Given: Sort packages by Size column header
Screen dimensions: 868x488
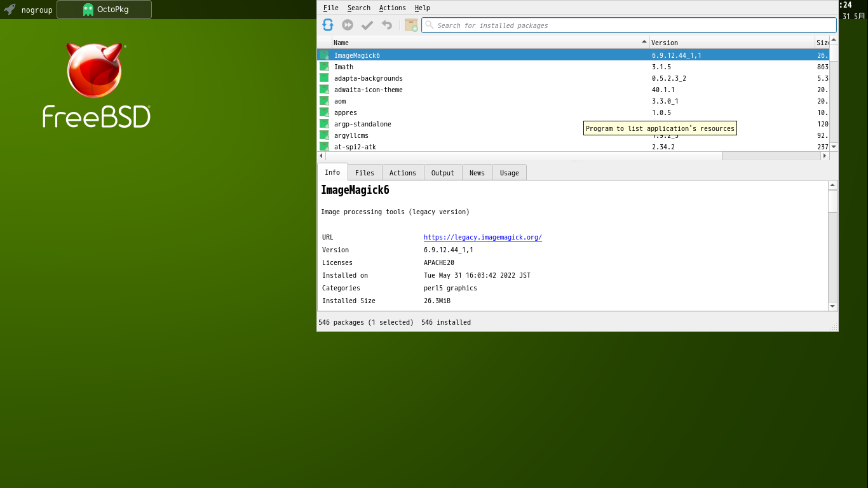Looking at the screenshot, I should (822, 43).
